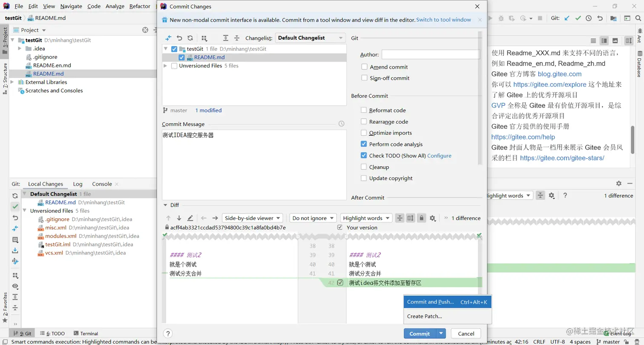Click Refresh icon in Commit Changes toolbar
This screenshot has width=644, height=345.
pyautogui.click(x=190, y=38)
